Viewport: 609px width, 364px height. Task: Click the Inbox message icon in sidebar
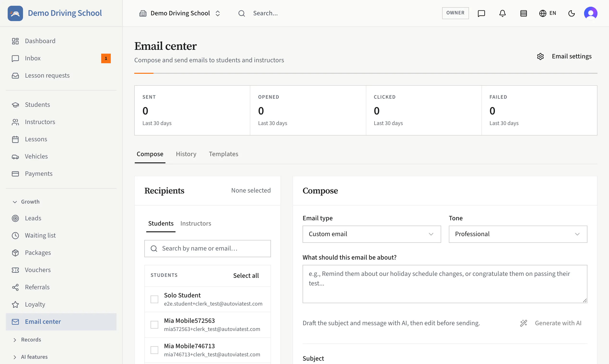coord(15,58)
